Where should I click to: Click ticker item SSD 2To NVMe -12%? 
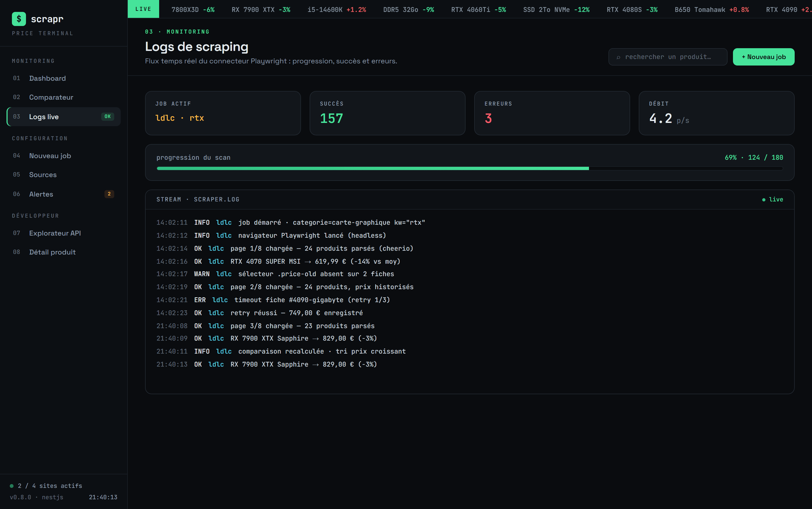pyautogui.click(x=556, y=10)
